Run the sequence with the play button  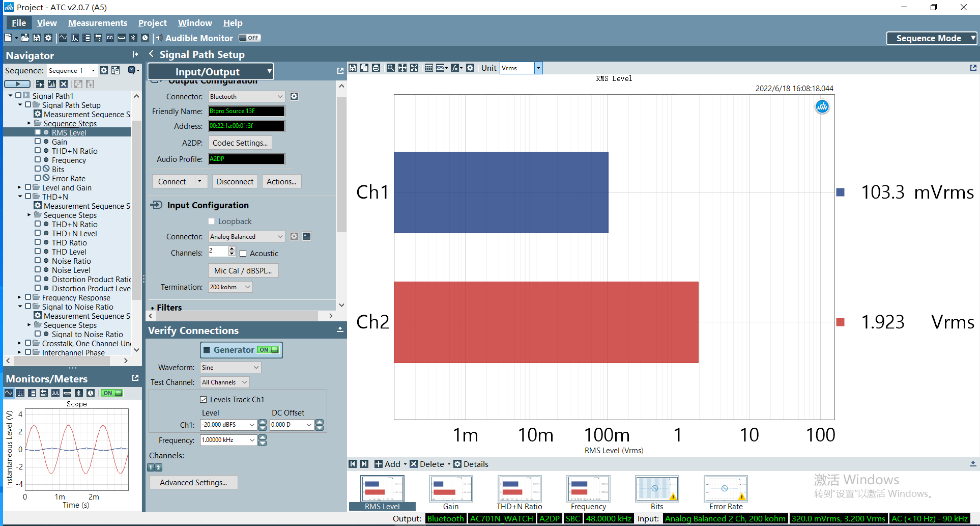[18, 84]
